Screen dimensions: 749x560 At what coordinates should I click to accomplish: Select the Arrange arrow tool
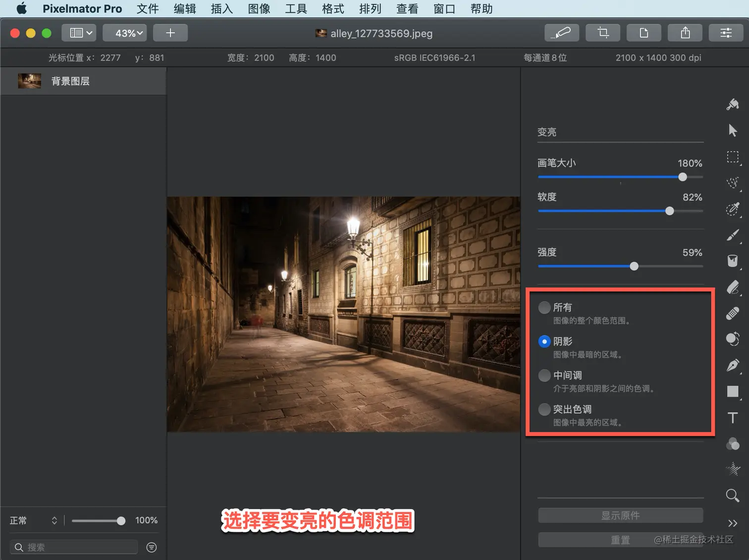pyautogui.click(x=733, y=130)
